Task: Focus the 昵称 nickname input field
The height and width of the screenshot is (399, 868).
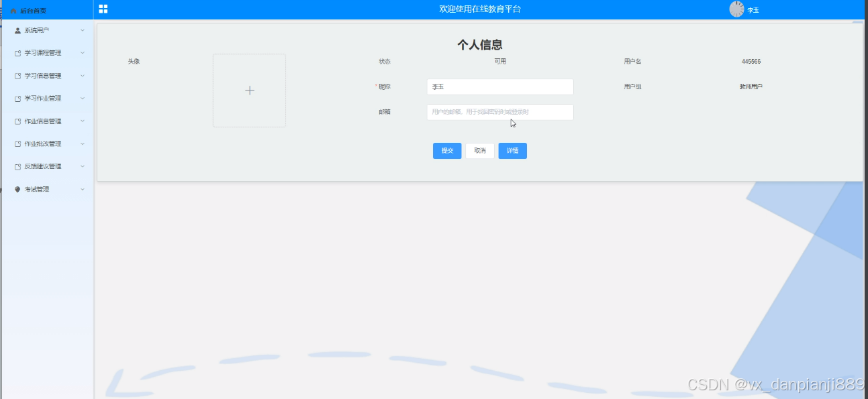Action: pyautogui.click(x=500, y=87)
